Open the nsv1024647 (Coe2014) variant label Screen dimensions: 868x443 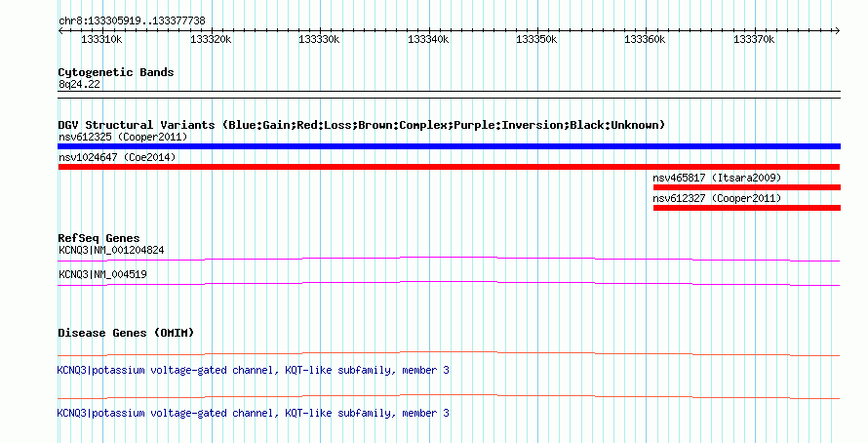[x=117, y=157]
